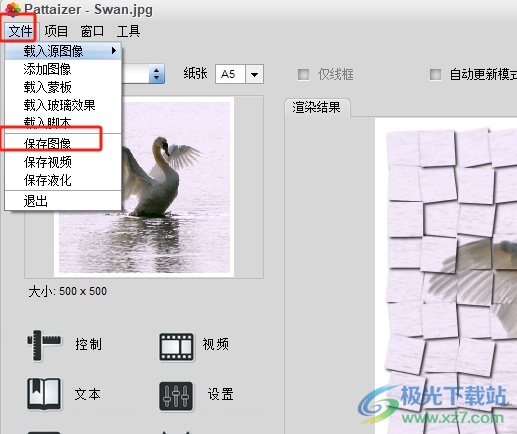Toggle the 自动更新模式 checkbox

435,74
